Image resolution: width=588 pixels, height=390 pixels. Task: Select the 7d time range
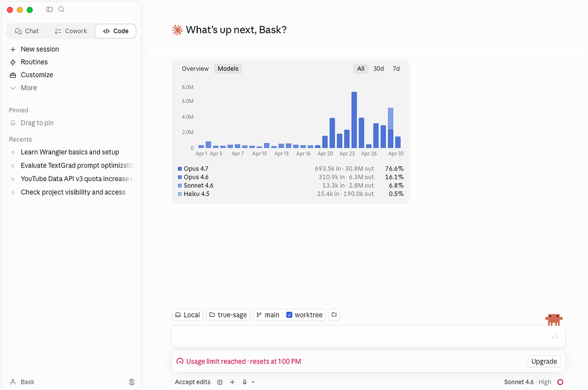point(396,69)
